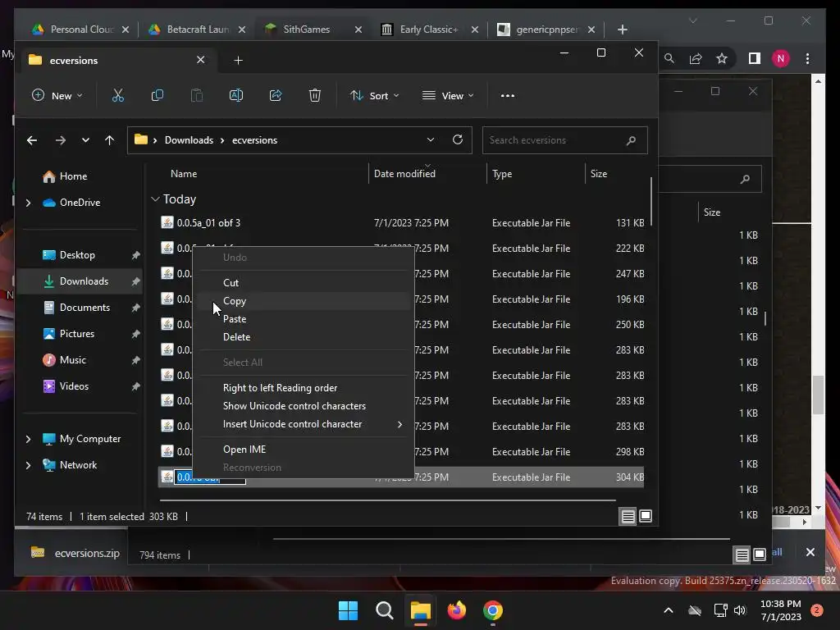Choose Copy from the context menu

pyautogui.click(x=304, y=300)
